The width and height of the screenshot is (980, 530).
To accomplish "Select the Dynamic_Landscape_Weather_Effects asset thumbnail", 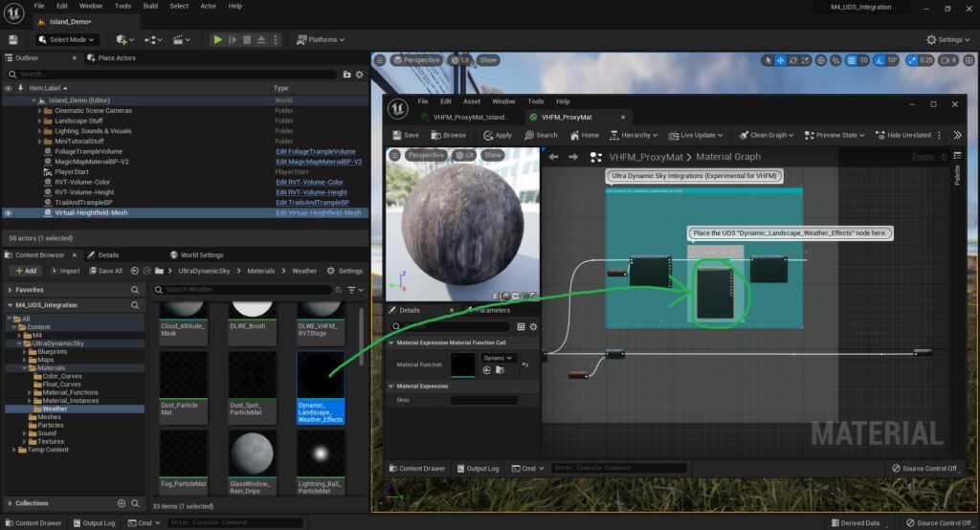I will 320,374.
